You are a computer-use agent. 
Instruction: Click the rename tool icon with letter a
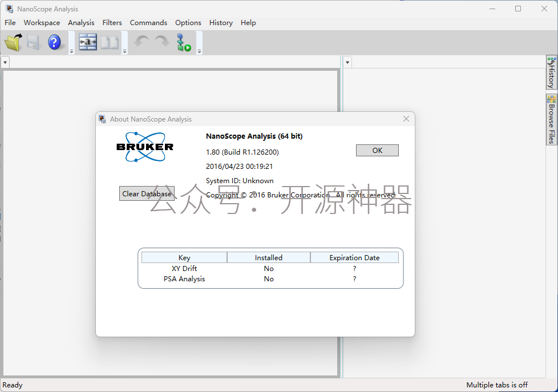pyautogui.click(x=88, y=42)
